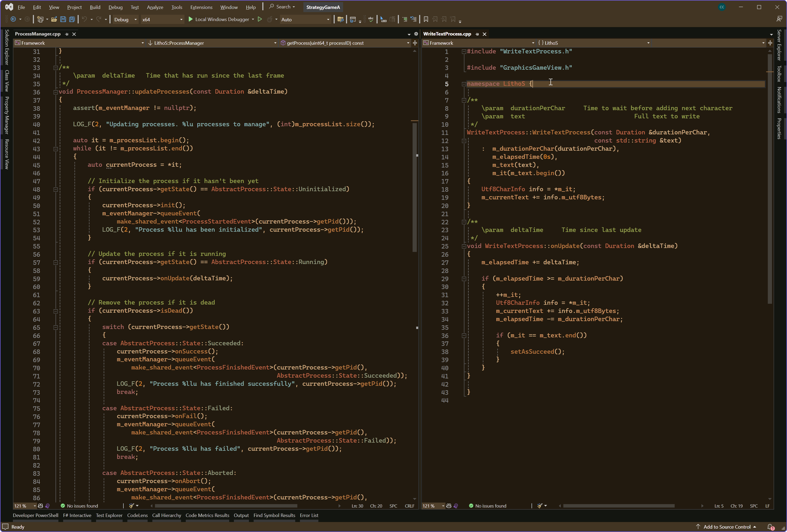This screenshot has height=532, width=787.
Task: Collapse the updateProcesses function at line 36
Action: coord(56,92)
